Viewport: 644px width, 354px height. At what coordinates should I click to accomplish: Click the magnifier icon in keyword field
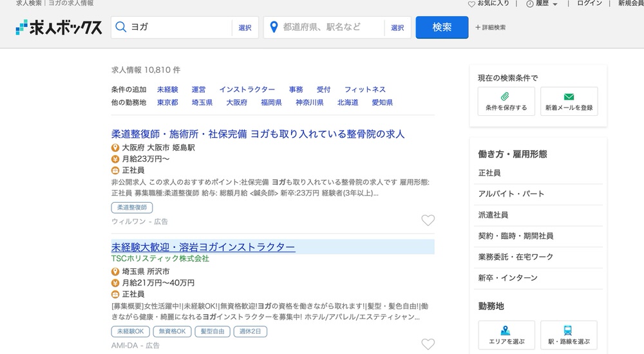[x=120, y=27]
